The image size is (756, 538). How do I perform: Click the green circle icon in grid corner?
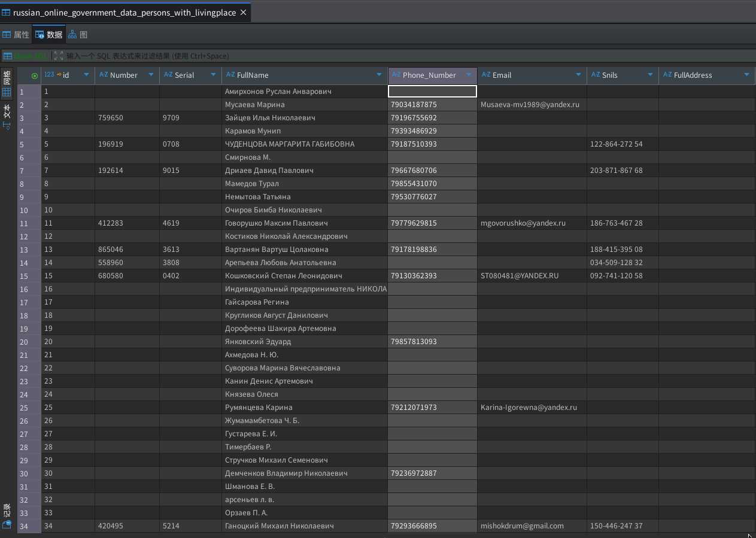tap(34, 75)
